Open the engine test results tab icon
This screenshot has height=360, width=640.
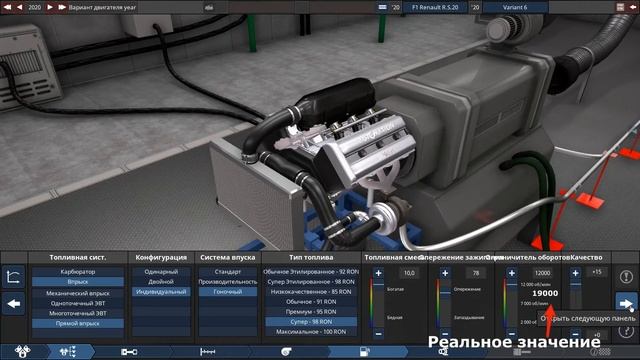tap(522, 351)
